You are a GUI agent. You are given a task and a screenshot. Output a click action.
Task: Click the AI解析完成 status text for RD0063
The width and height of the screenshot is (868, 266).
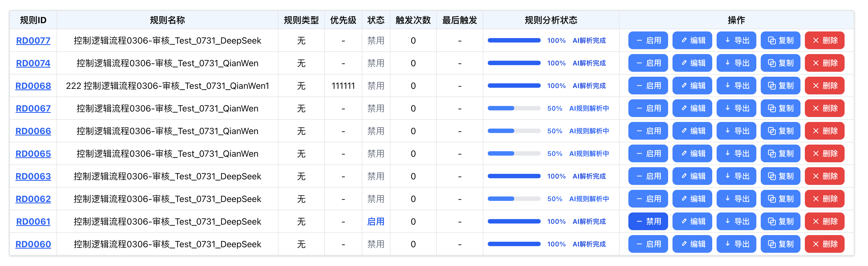(x=589, y=176)
